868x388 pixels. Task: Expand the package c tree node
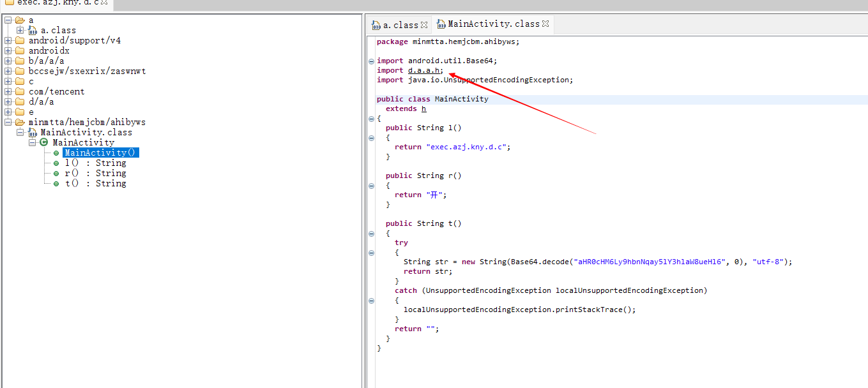click(x=8, y=81)
